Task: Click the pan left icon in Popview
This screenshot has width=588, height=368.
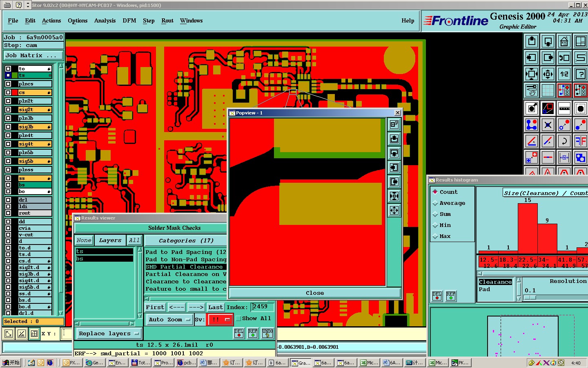Action: [x=394, y=168]
